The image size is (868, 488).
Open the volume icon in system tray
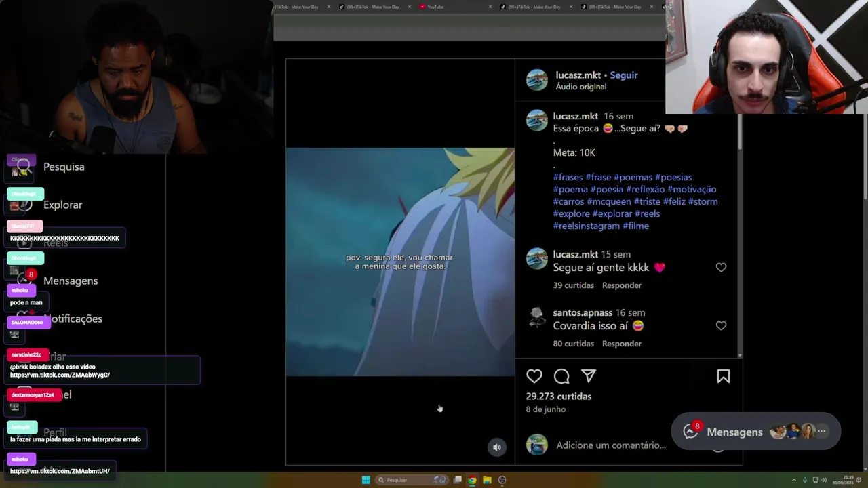[x=824, y=480]
